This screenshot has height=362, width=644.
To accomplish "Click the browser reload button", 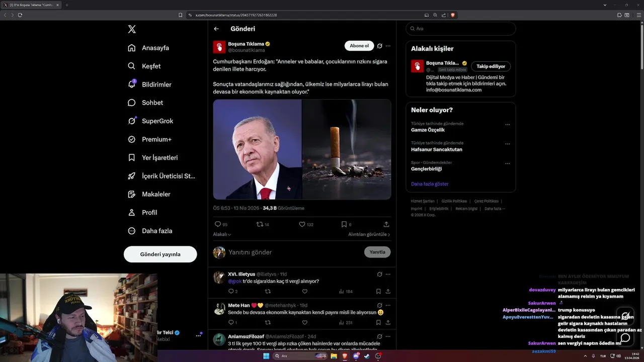I will click(20, 15).
